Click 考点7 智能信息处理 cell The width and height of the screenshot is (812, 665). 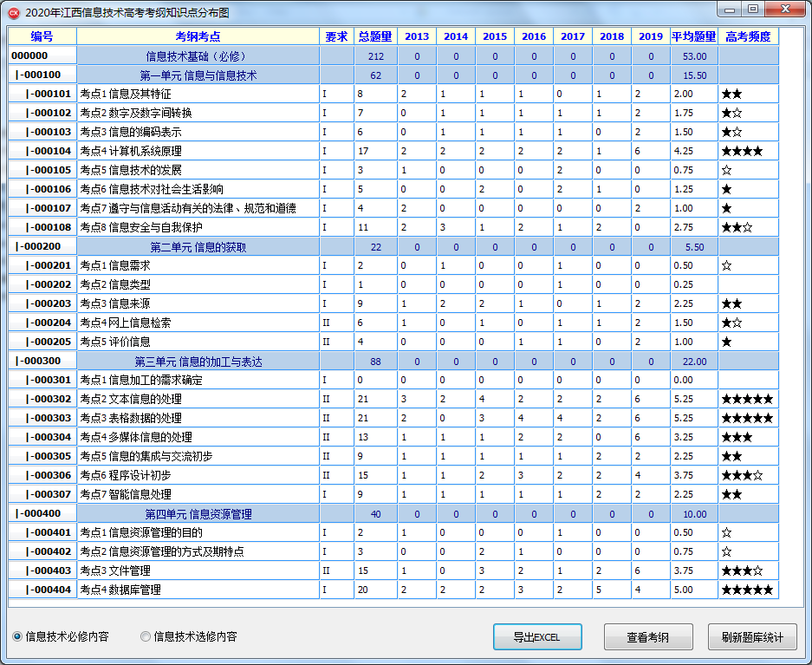[x=198, y=494]
